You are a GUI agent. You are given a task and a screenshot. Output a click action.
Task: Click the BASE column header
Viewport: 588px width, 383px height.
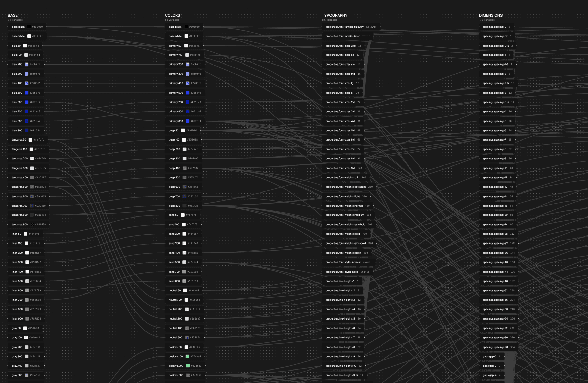pos(13,15)
